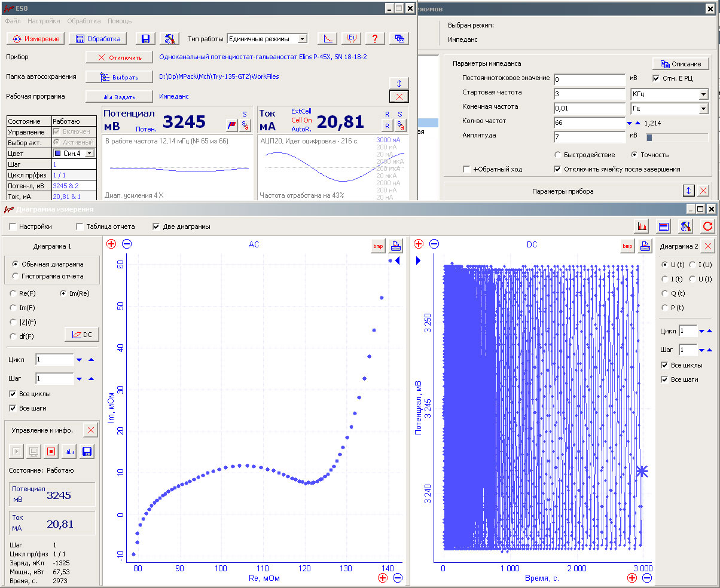Click the Амплитуда input field
The image size is (720, 588).
click(589, 137)
